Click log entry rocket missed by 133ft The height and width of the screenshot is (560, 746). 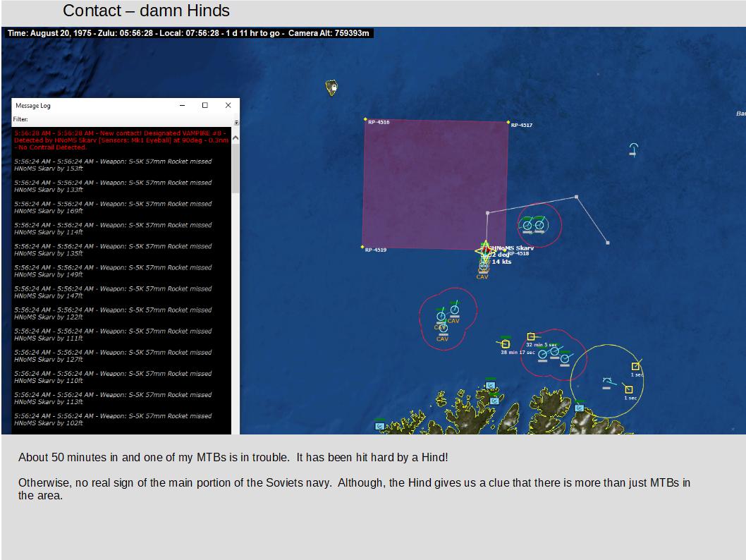coord(114,186)
